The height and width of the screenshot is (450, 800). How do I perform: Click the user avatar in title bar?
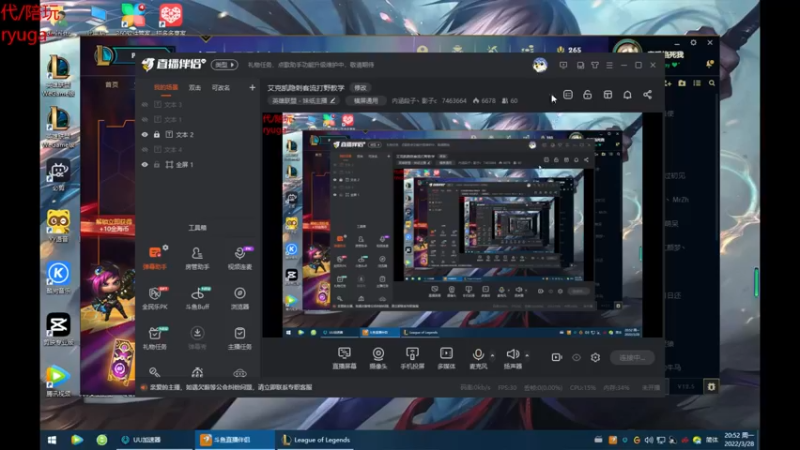540,65
